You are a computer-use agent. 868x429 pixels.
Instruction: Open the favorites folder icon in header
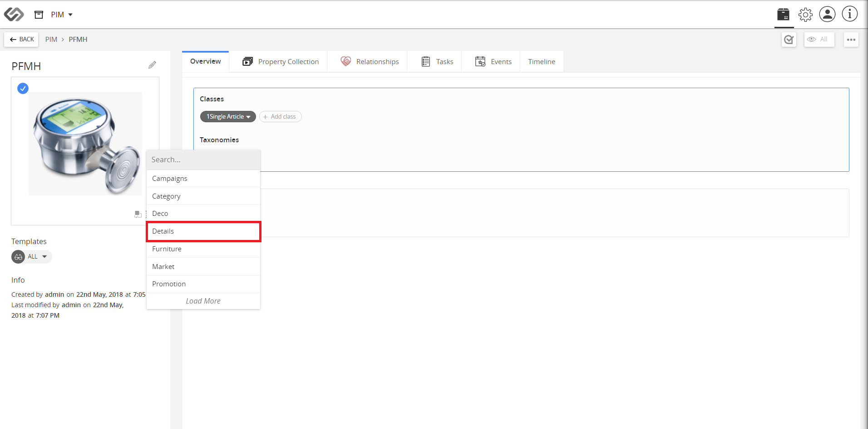(x=783, y=15)
